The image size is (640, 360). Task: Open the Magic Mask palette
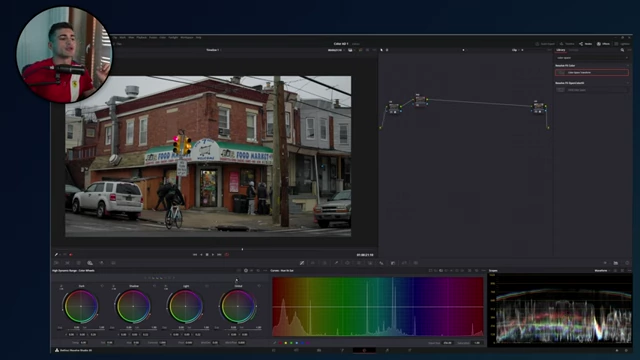pos(370,263)
